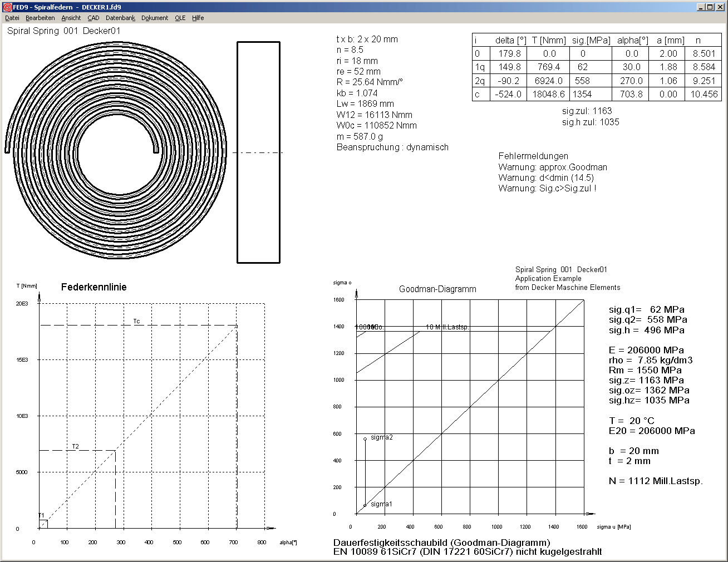Open the CAD menu
The width and height of the screenshot is (728, 562).
[x=94, y=18]
